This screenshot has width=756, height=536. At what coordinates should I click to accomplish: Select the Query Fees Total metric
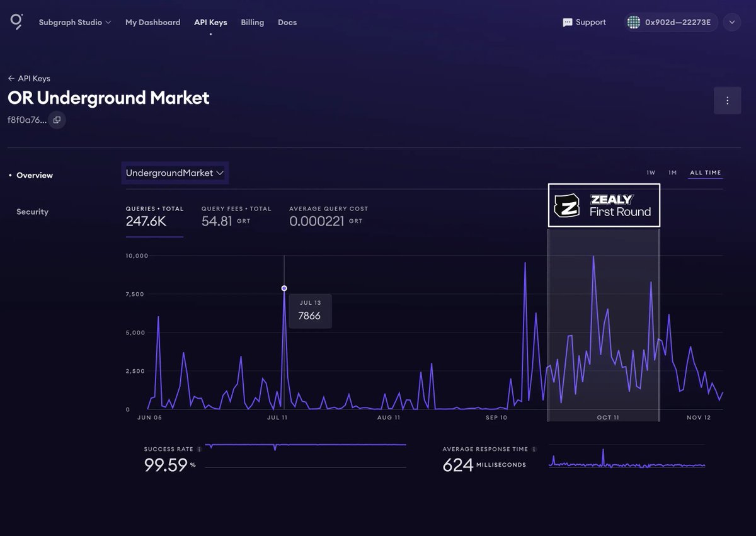pyautogui.click(x=236, y=217)
